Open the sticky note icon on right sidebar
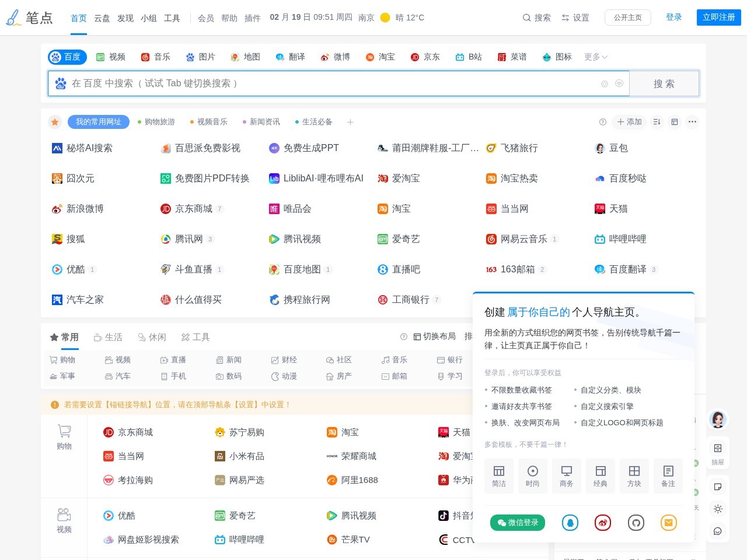Image resolution: width=747 pixels, height=560 pixels. [x=718, y=485]
